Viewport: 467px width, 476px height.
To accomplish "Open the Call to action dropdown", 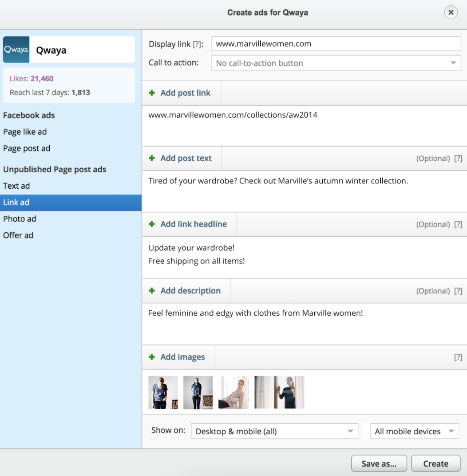I will pos(336,63).
